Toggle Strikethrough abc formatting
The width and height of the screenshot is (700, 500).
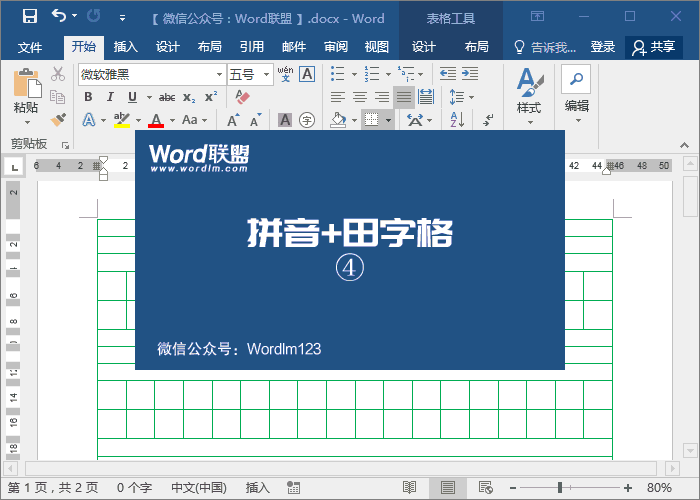coord(167,97)
